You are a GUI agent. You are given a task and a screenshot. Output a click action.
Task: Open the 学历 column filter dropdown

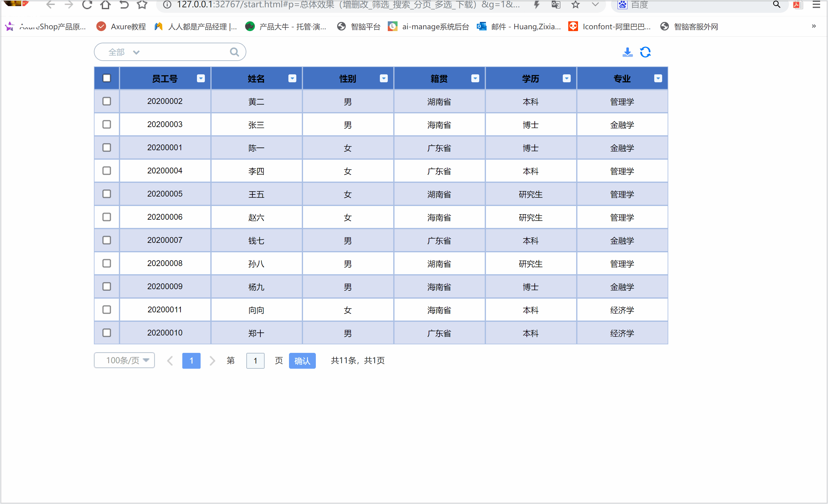click(x=566, y=78)
